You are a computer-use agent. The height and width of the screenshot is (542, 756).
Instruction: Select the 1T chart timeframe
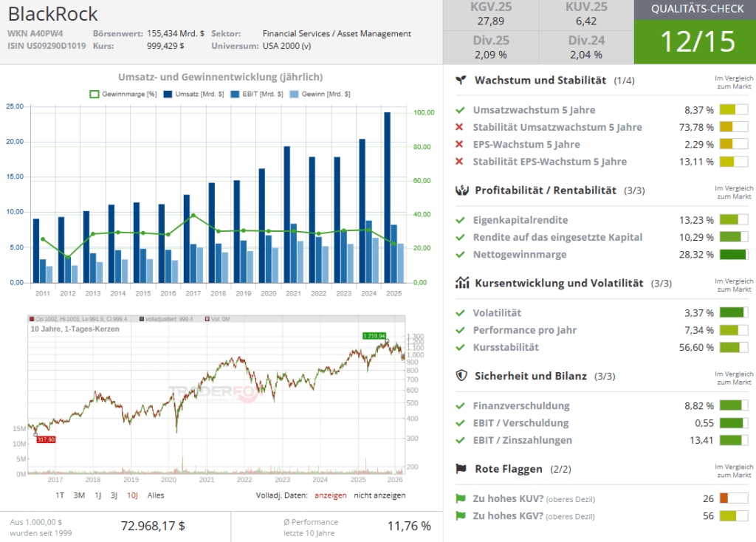60,495
